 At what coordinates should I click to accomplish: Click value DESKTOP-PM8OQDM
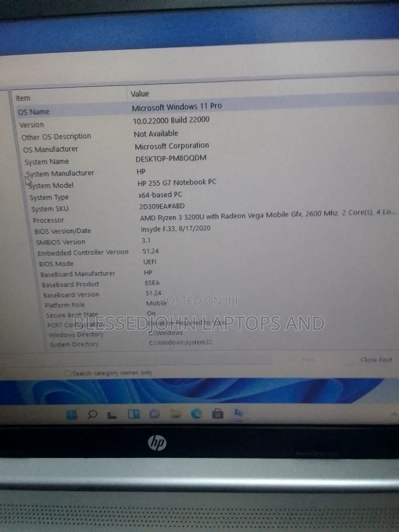171,158
